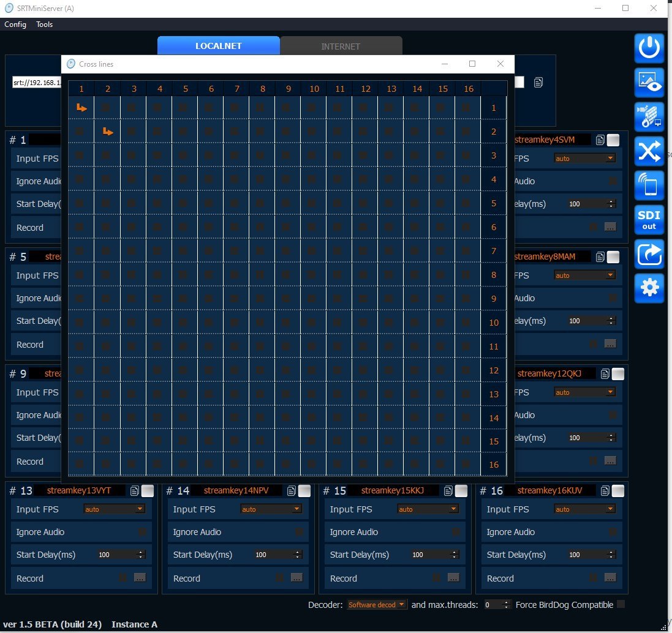
Task: Open the image preview eye icon
Action: [649, 82]
